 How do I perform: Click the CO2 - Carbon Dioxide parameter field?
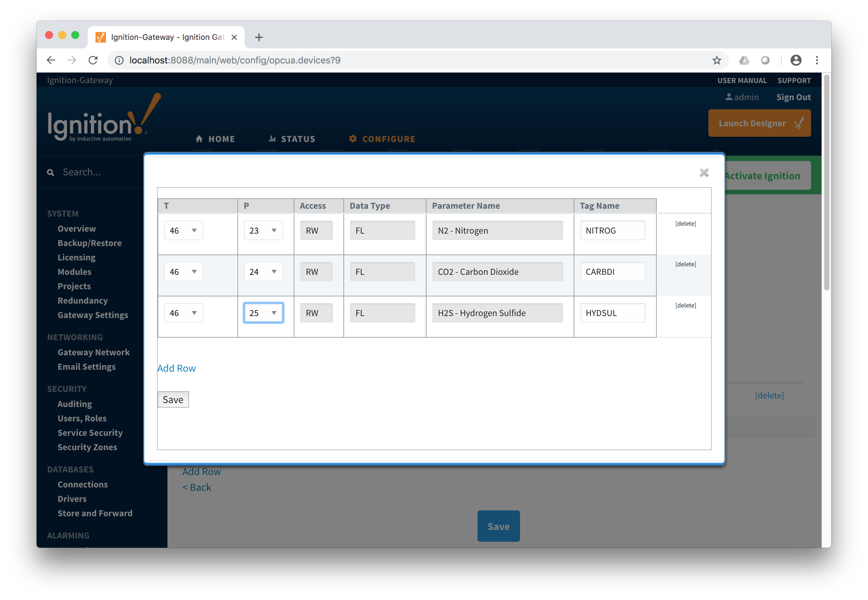click(497, 272)
